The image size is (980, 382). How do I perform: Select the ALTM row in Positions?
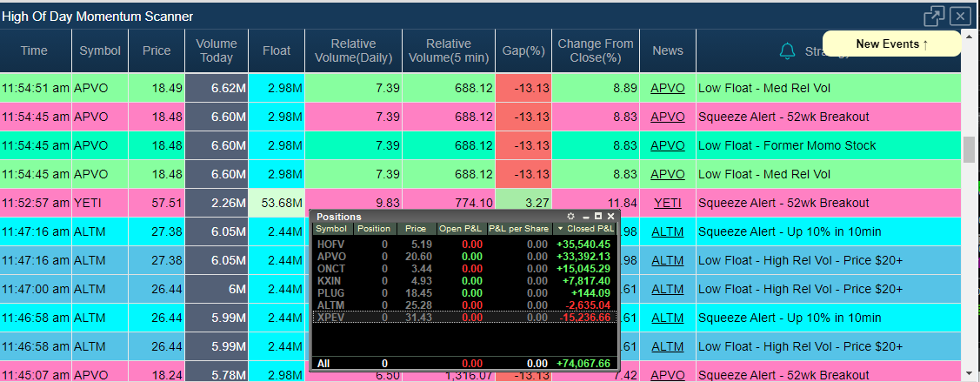463,305
